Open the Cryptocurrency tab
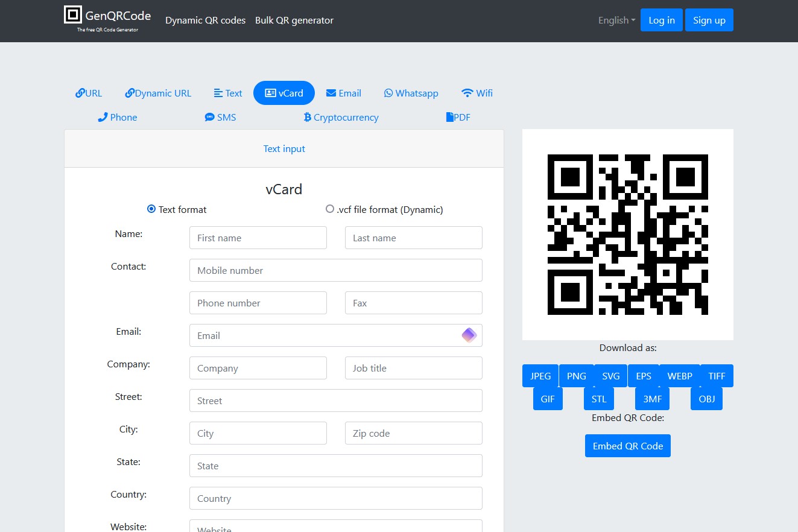The image size is (798, 532). pos(341,117)
